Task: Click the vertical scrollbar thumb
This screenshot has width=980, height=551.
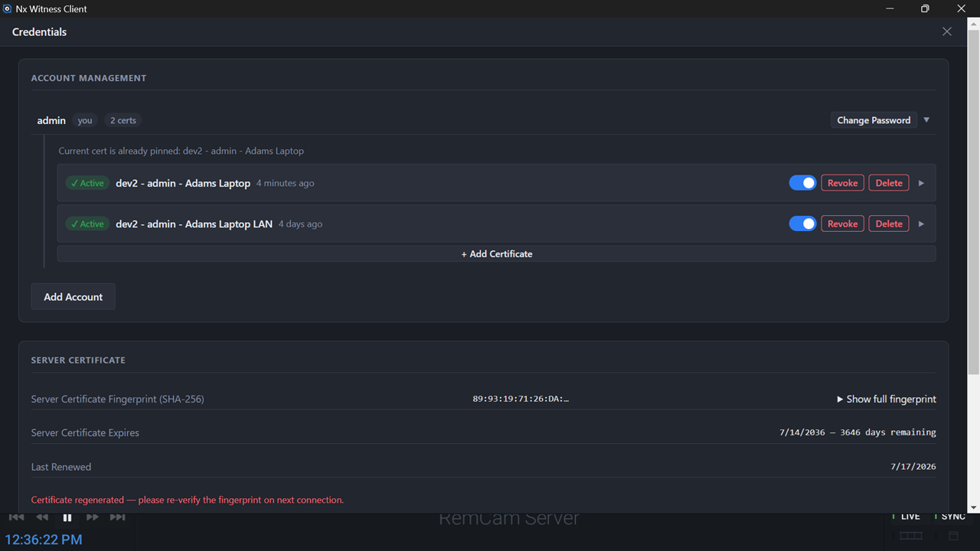Action: pos(974,203)
